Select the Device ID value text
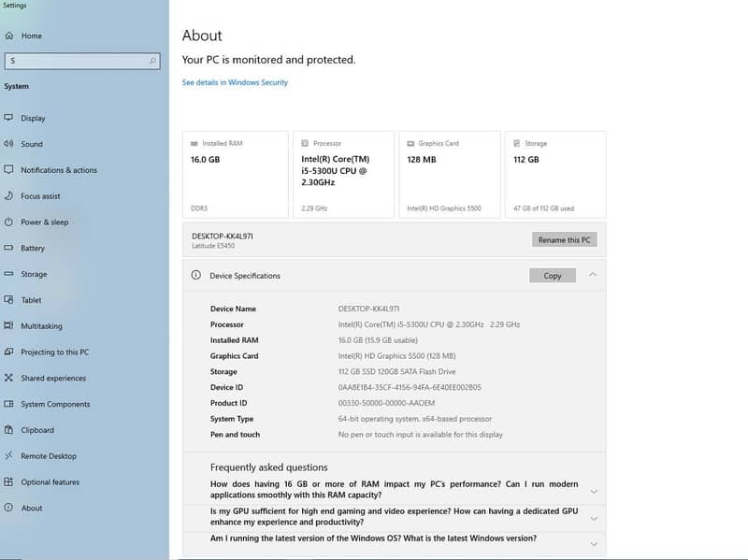 coord(410,387)
